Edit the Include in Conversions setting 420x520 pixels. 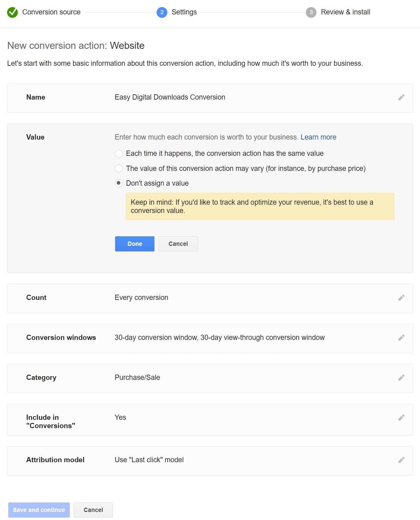pos(401,417)
